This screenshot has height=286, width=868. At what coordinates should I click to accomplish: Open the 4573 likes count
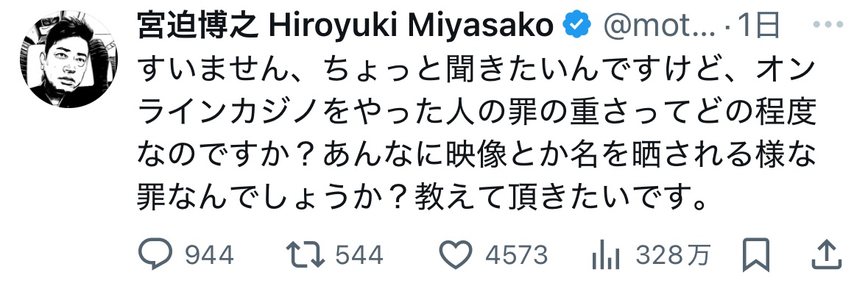pos(517,256)
